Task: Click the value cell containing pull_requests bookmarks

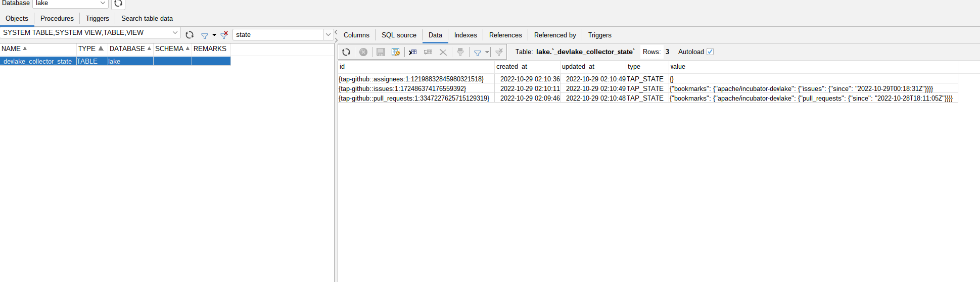Action: click(x=813, y=99)
